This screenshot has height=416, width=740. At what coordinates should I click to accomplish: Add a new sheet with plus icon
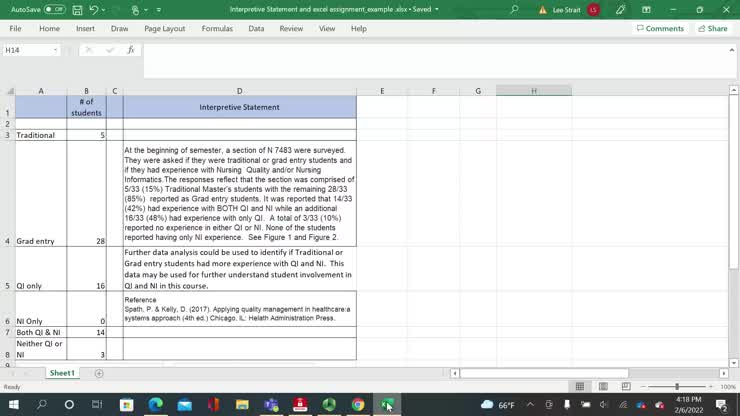click(x=98, y=373)
